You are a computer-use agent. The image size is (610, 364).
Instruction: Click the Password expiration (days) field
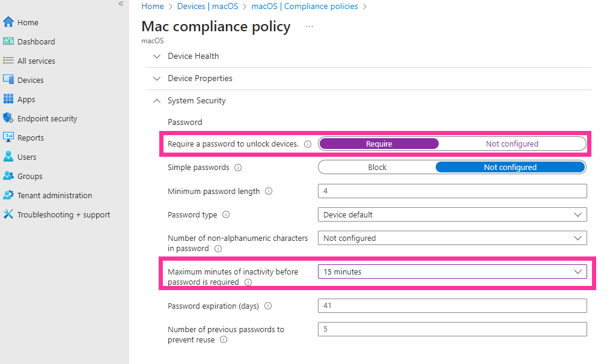point(452,306)
